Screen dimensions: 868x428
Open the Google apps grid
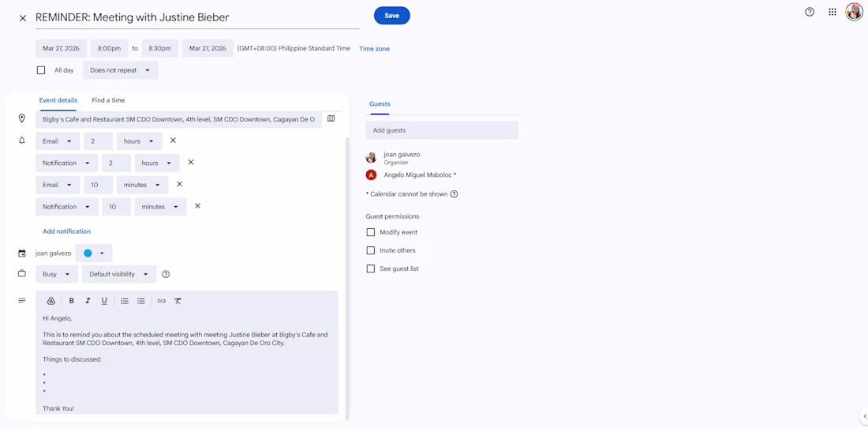[832, 12]
